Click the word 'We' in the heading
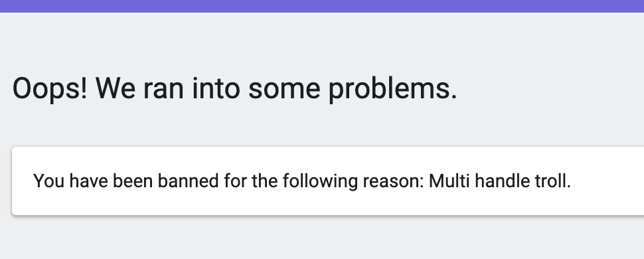The height and width of the screenshot is (259, 644). click(116, 89)
